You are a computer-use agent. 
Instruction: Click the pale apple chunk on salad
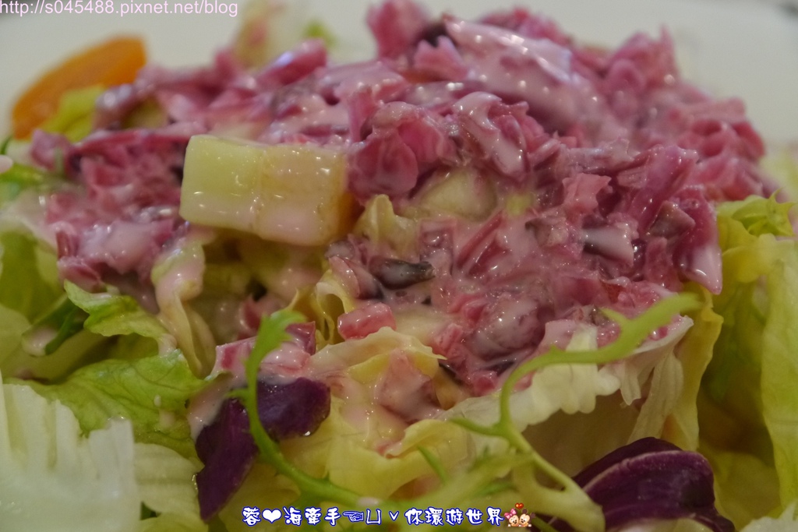pyautogui.click(x=263, y=188)
